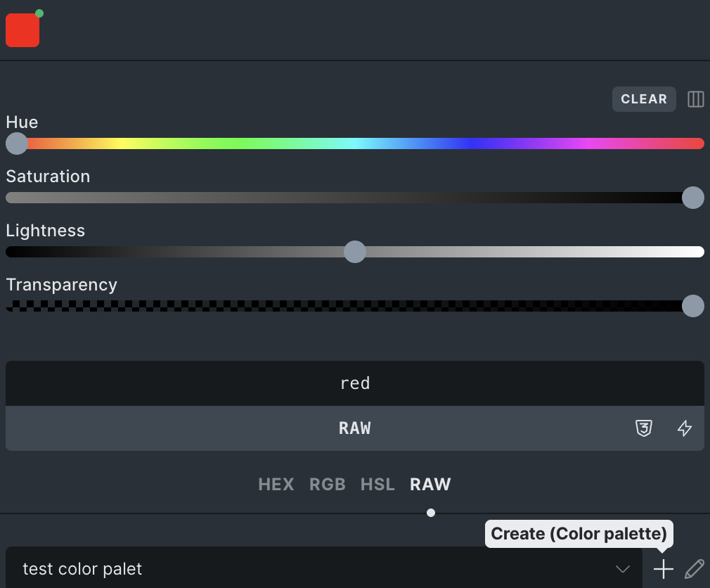Switch to the RGB format tab
The width and height of the screenshot is (710, 588).
pyautogui.click(x=328, y=485)
